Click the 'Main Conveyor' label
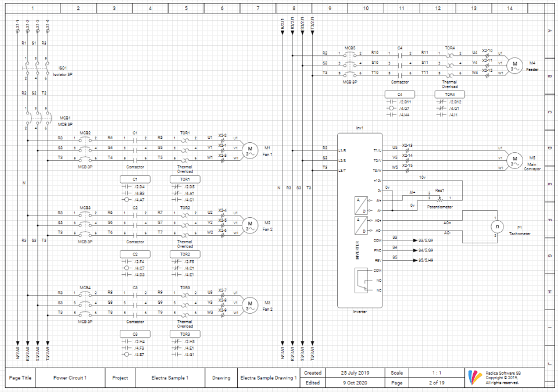 [x=532, y=167]
